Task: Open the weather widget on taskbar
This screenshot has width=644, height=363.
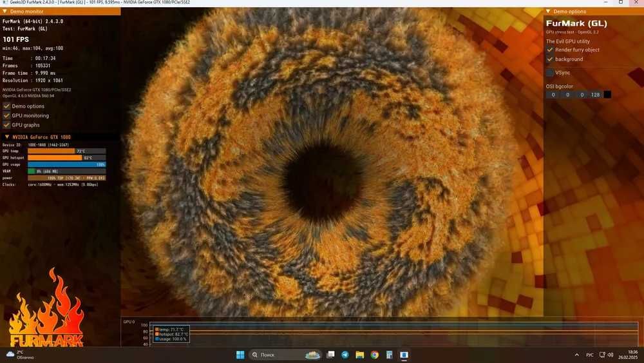Action: pyautogui.click(x=20, y=355)
